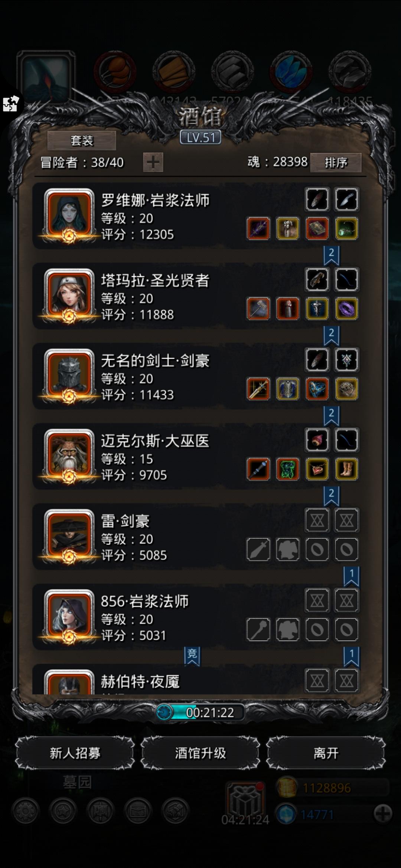Tap the refresh timer bar showing 00:21:22
401x868 pixels.
pos(200,712)
